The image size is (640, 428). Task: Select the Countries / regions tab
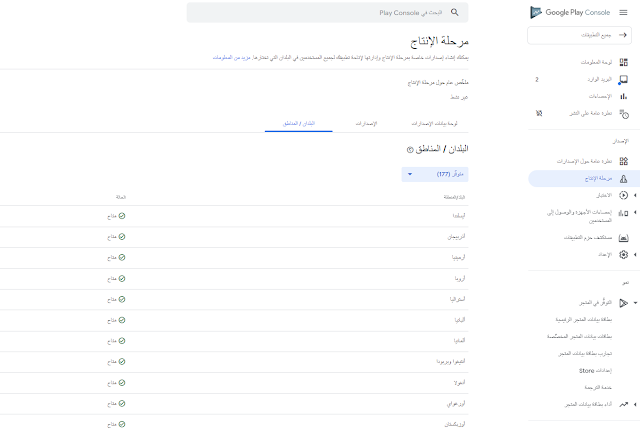299,124
